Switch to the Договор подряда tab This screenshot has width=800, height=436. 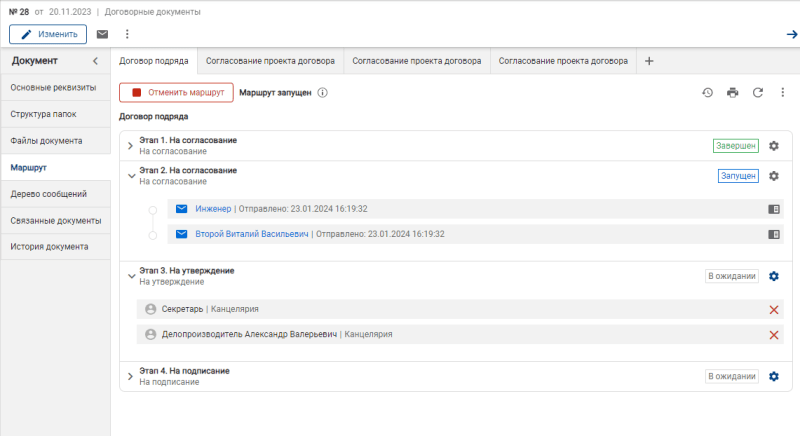point(154,61)
